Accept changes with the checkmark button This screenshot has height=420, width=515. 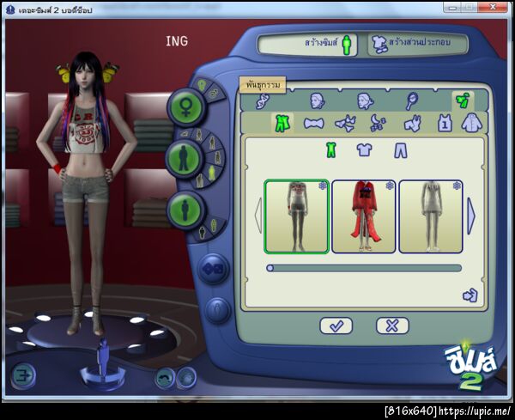(x=336, y=326)
